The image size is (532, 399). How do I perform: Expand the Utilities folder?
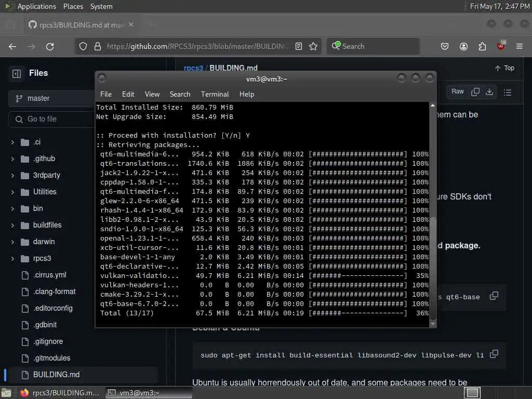coord(12,192)
